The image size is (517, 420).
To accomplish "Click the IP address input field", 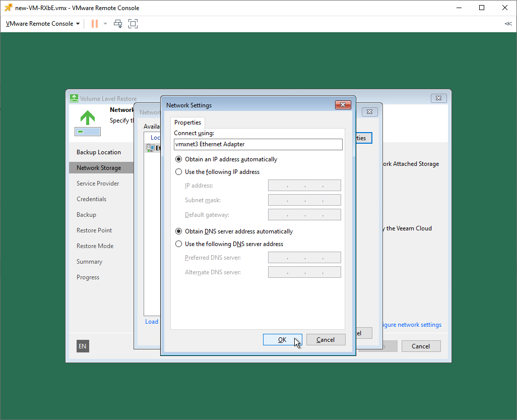I will [x=304, y=186].
